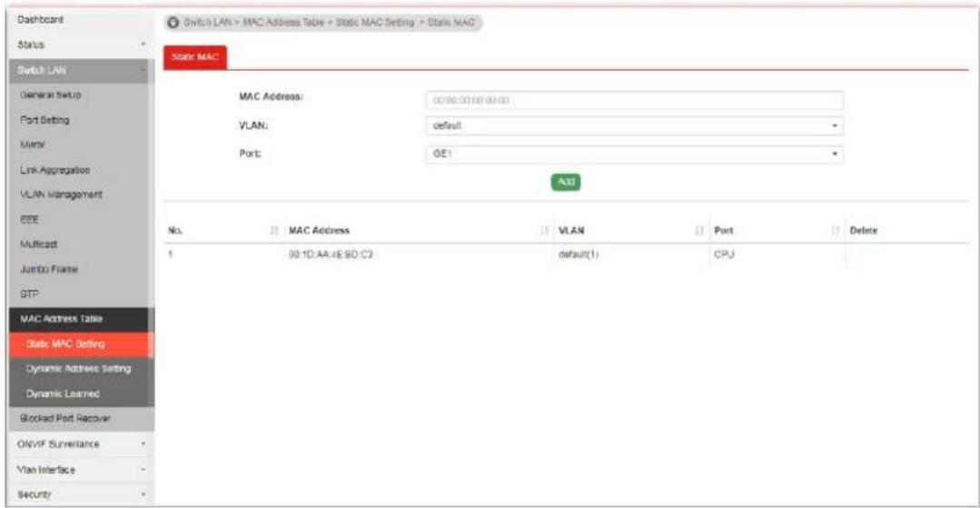Open Link Aggregation settings
Image resolution: width=980 pixels, height=508 pixels.
coord(78,170)
